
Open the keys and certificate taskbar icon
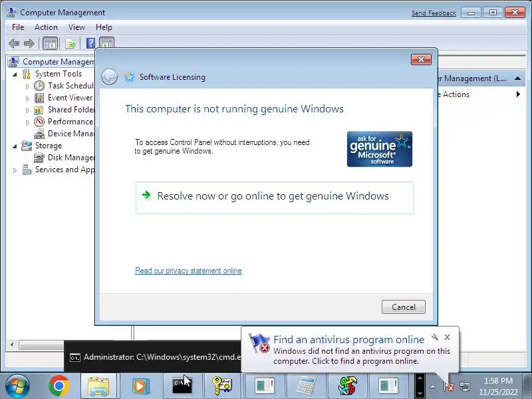[222, 386]
